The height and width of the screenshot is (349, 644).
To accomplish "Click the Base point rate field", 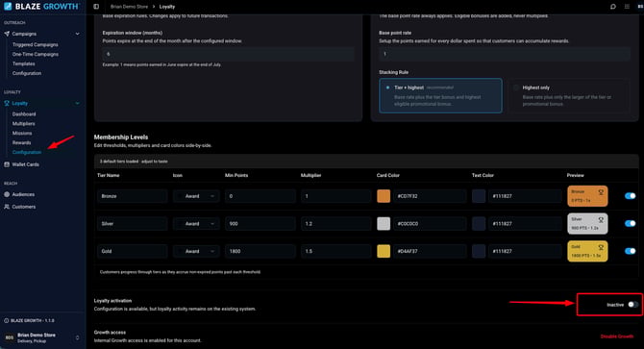I will [505, 54].
